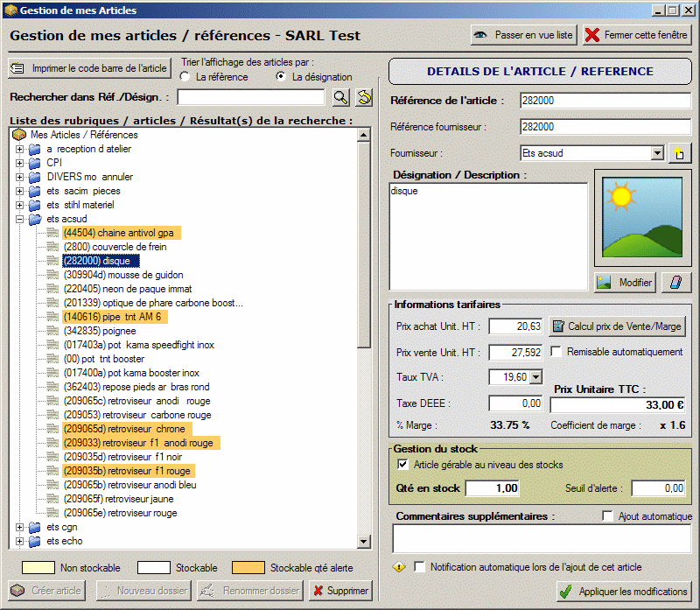Image resolution: width=700 pixels, height=610 pixels.
Task: Select (220405) neon de paque immat
Action: [128, 289]
